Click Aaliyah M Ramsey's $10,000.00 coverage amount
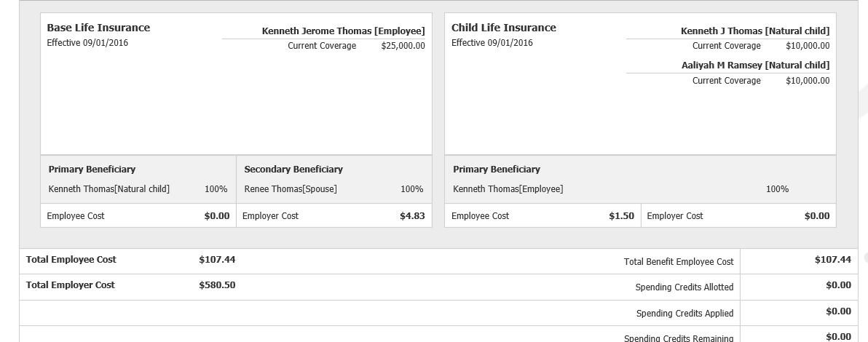This screenshot has height=342, width=868. pos(807,81)
